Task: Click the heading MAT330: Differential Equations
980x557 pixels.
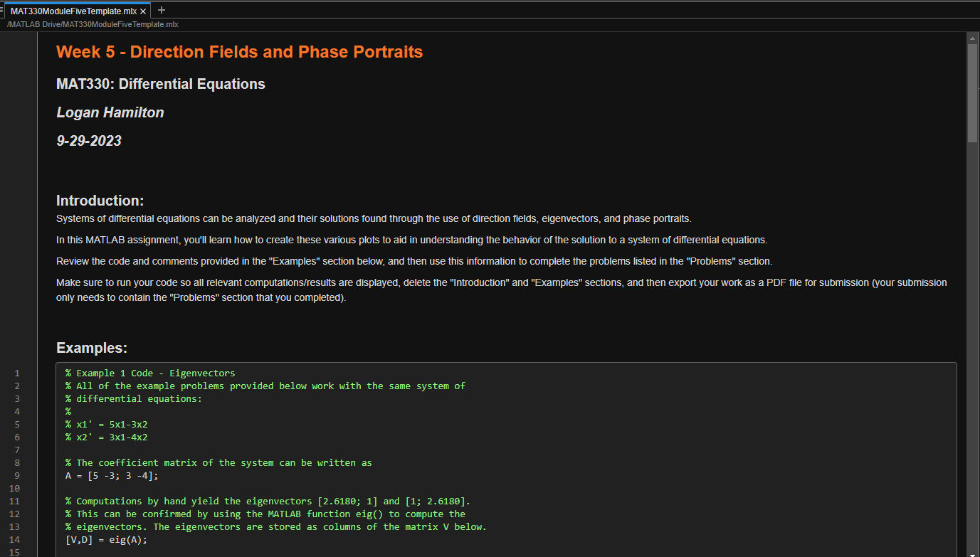Action: click(161, 84)
